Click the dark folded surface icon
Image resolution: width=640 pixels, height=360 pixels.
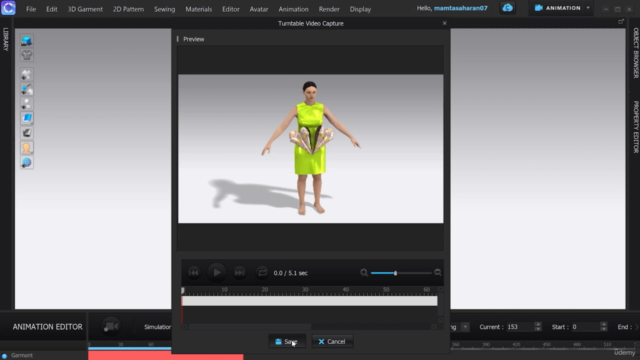coord(27,133)
